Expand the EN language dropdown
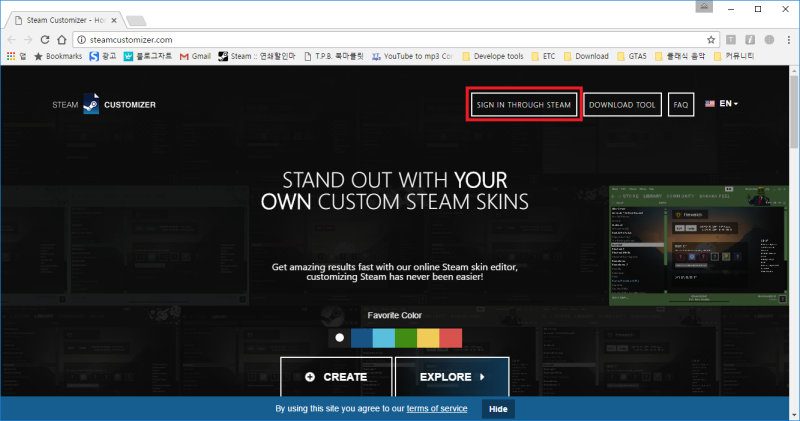This screenshot has height=421, width=800. 721,104
